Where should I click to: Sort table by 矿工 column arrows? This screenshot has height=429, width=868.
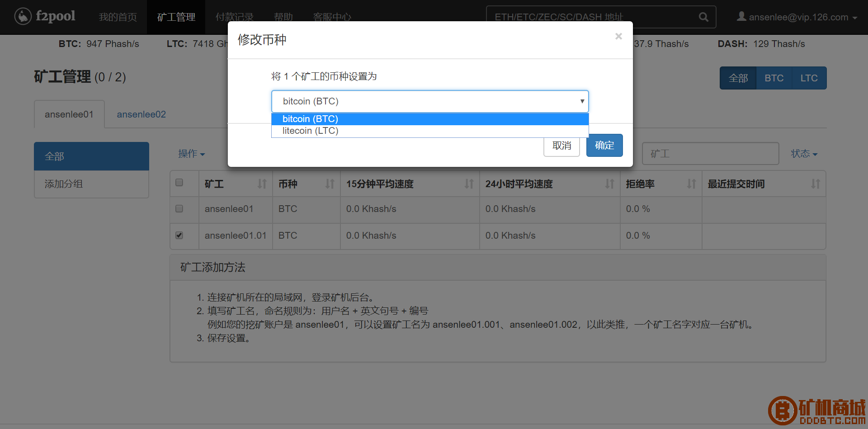262,184
